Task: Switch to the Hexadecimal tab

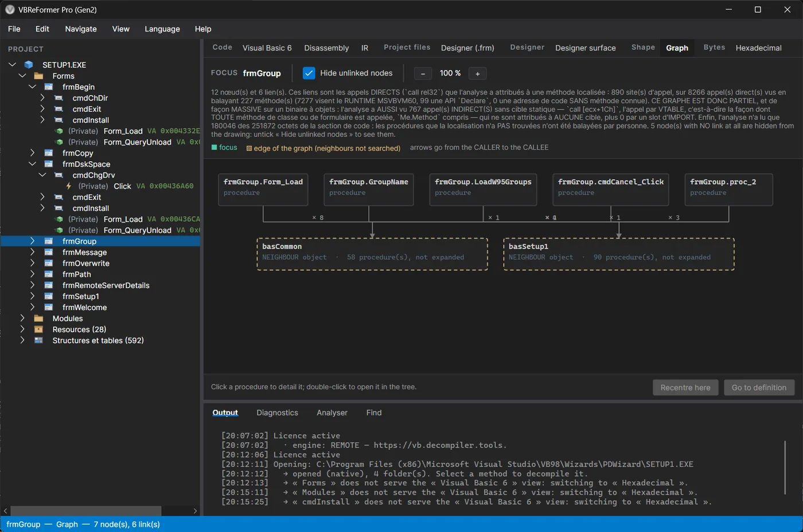Action: (758, 48)
